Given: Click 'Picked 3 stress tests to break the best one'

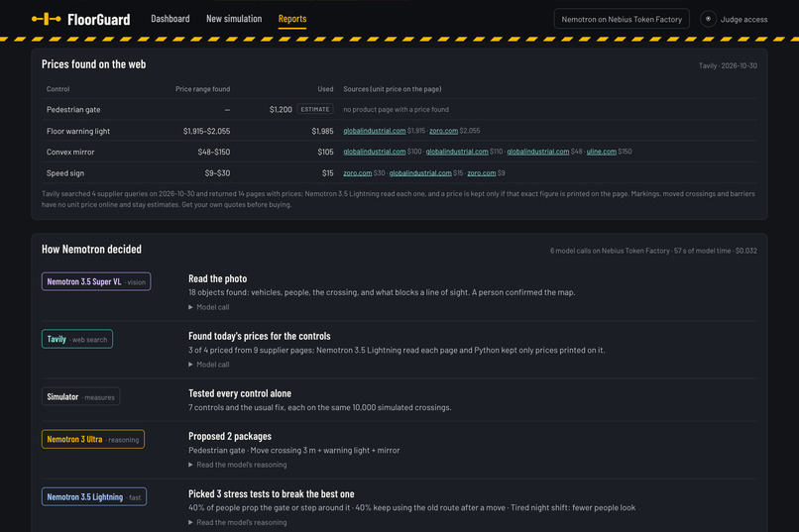Looking at the screenshot, I should (271, 493).
